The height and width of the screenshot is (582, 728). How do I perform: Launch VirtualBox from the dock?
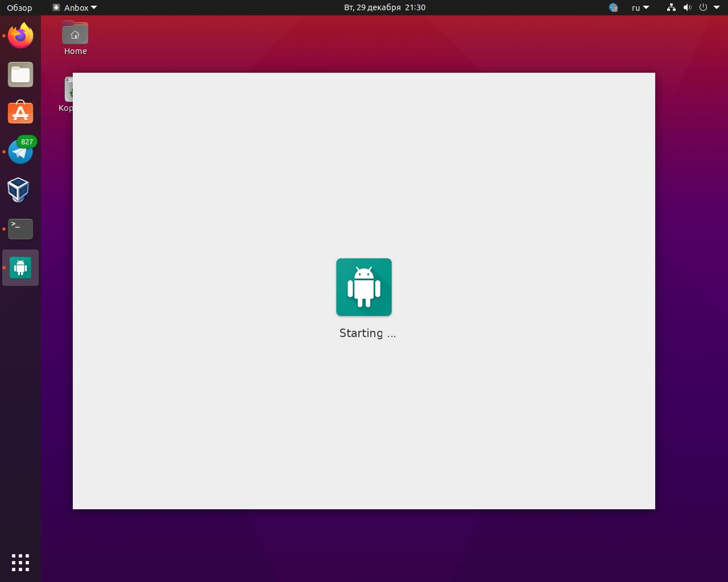click(19, 190)
